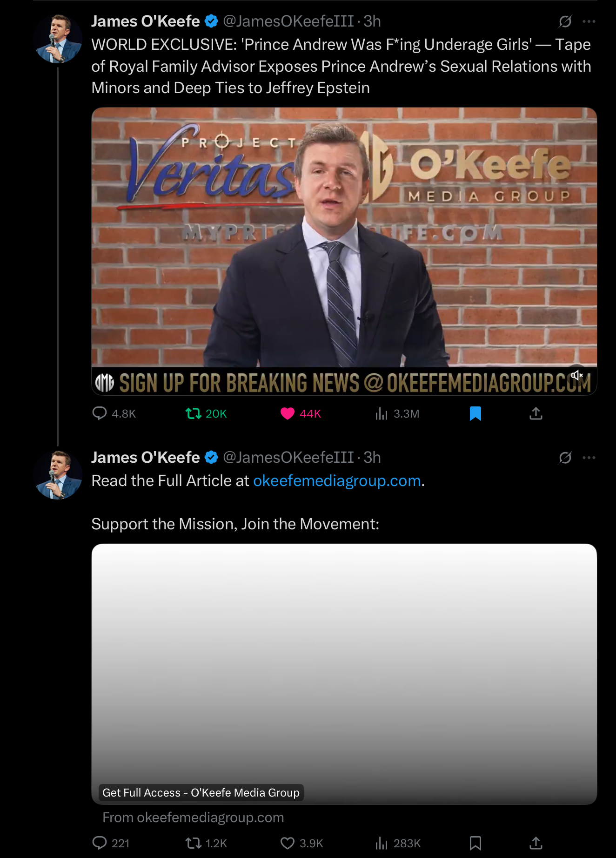Open the Grok icon on second tweet

click(565, 458)
